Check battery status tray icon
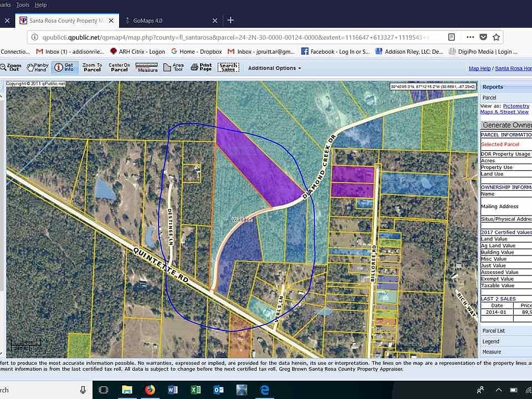Image resolution: width=532 pixels, height=399 pixels. [514, 390]
